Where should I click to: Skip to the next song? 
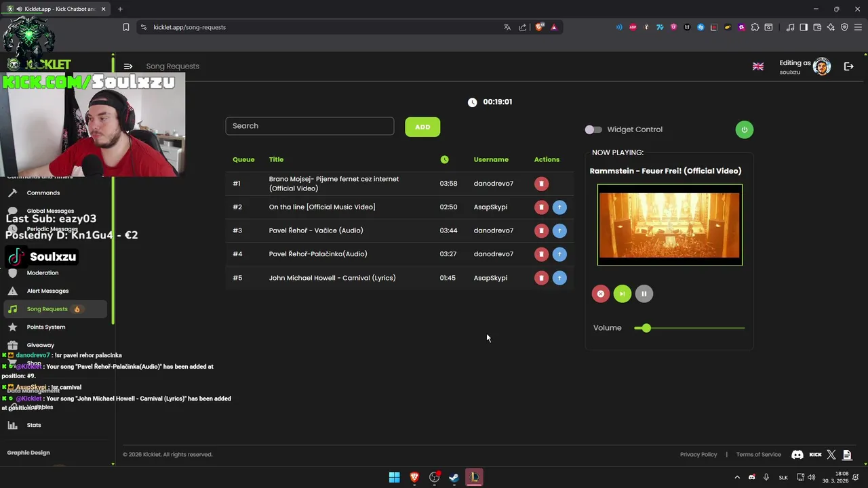click(x=622, y=293)
